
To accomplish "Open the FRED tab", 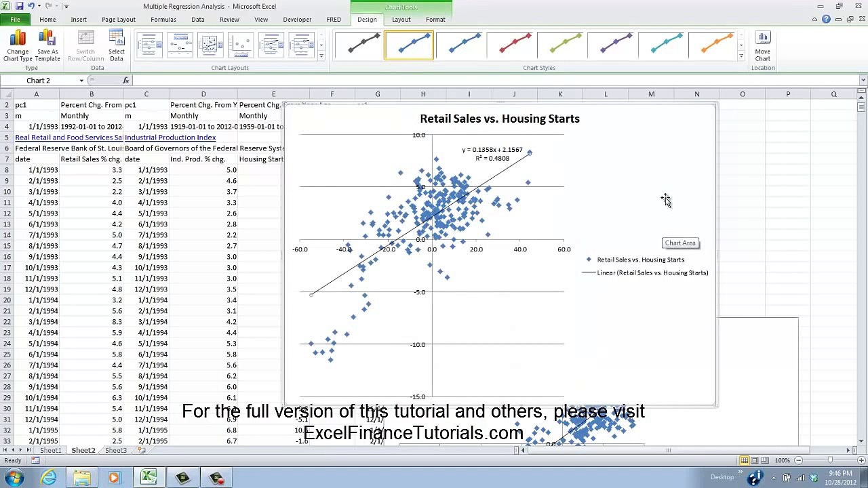I will tap(334, 20).
